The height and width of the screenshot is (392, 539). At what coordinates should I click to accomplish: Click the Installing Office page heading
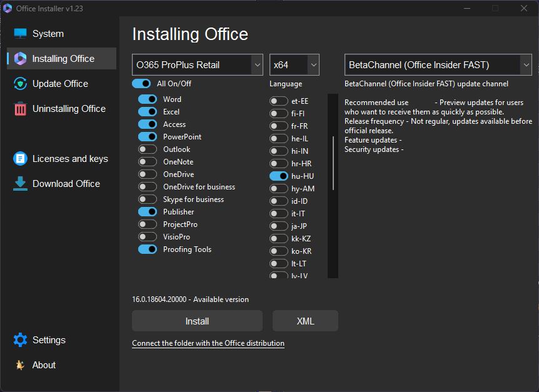click(190, 34)
